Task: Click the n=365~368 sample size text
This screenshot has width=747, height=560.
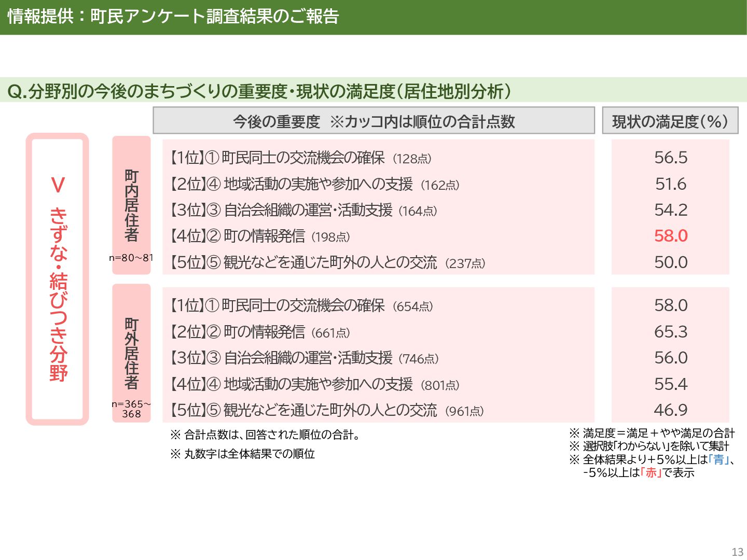Action: [131, 409]
